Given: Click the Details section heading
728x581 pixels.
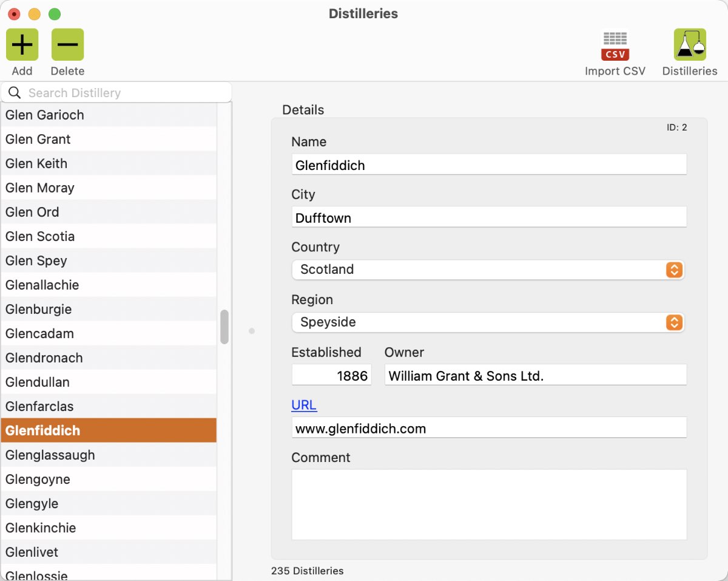Looking at the screenshot, I should (303, 110).
